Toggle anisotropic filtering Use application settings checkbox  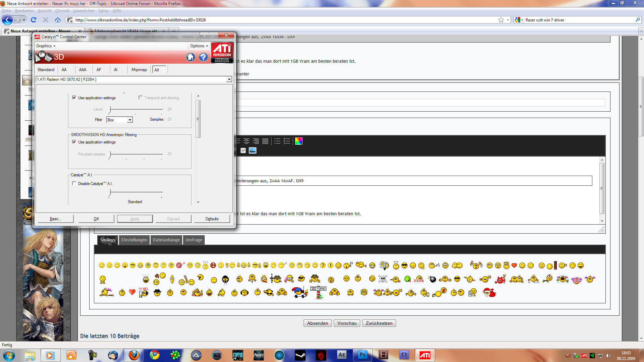coord(74,142)
